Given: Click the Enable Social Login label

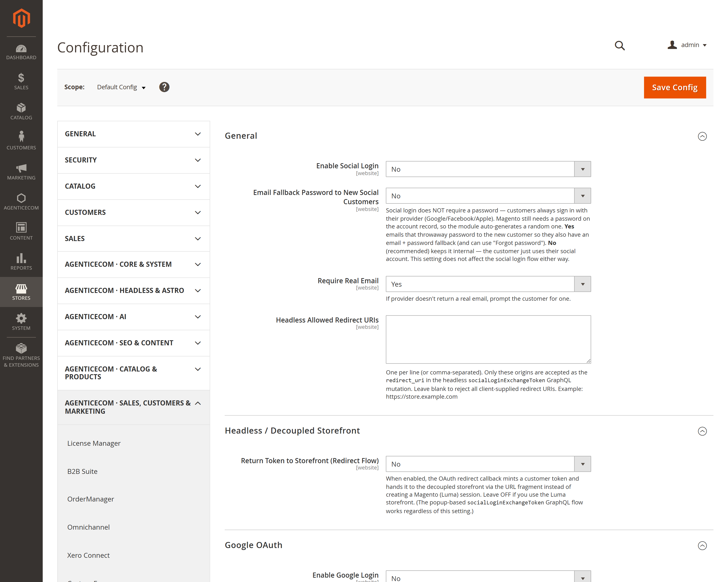Looking at the screenshot, I should (x=347, y=166).
